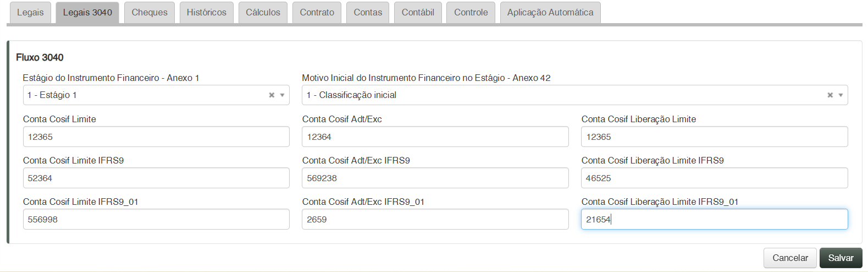Focus the Conta Cosif Adt/Exc IFRS9 input

click(x=435, y=178)
